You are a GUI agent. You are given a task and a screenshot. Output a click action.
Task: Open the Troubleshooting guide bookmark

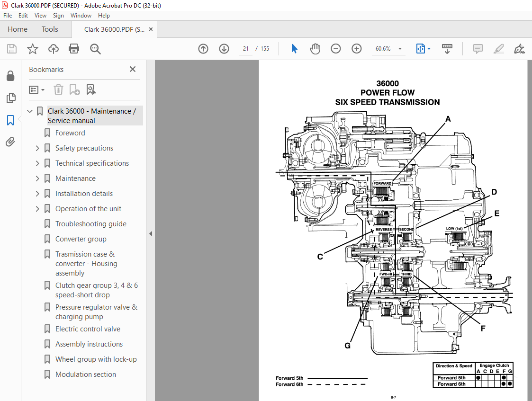pos(91,224)
